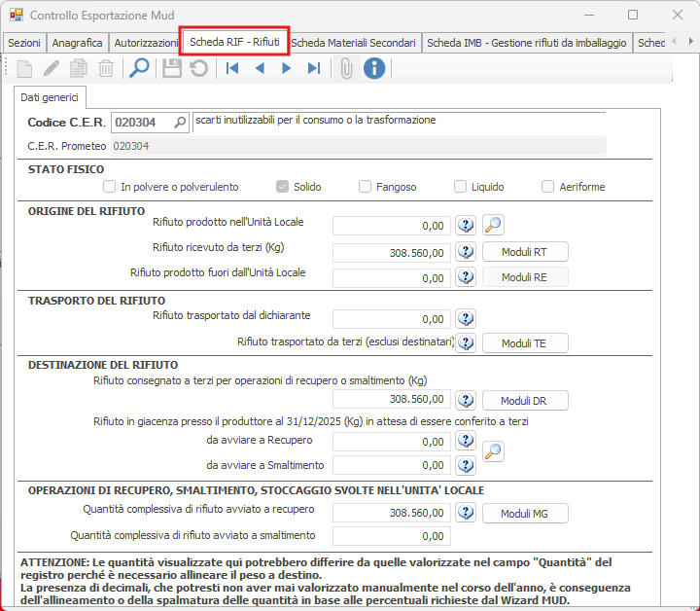Click Quantità avviato a smaltimento field
This screenshot has width=700, height=611.
point(392,536)
